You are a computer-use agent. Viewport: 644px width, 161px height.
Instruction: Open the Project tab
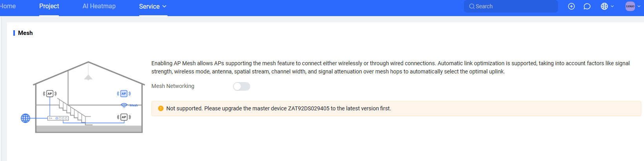49,6
